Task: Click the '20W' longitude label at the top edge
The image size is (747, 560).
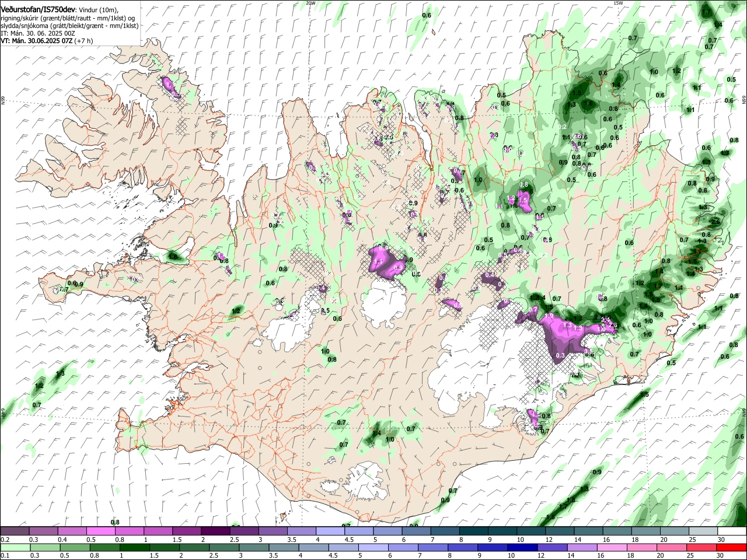Action: (310, 3)
